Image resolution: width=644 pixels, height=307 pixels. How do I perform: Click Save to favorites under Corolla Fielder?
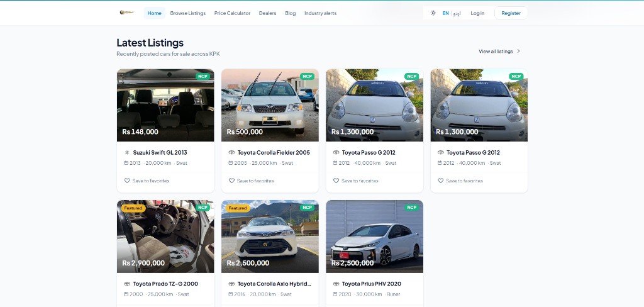[255, 181]
